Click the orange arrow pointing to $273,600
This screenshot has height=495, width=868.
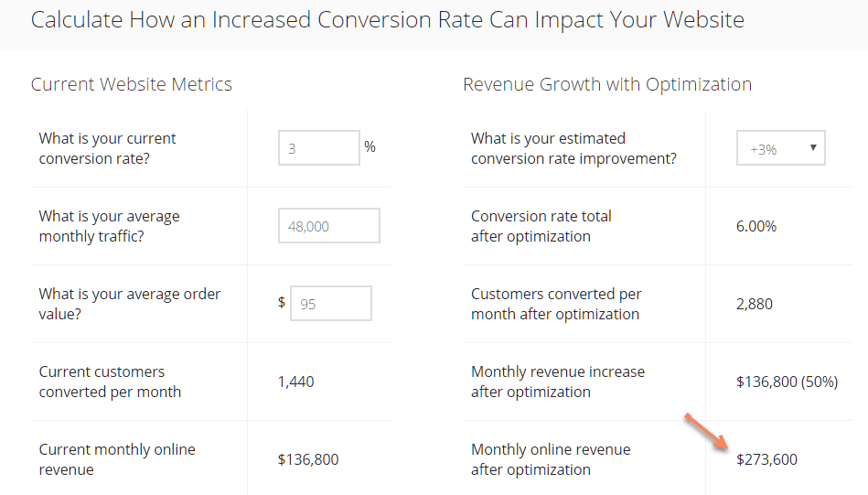(706, 431)
